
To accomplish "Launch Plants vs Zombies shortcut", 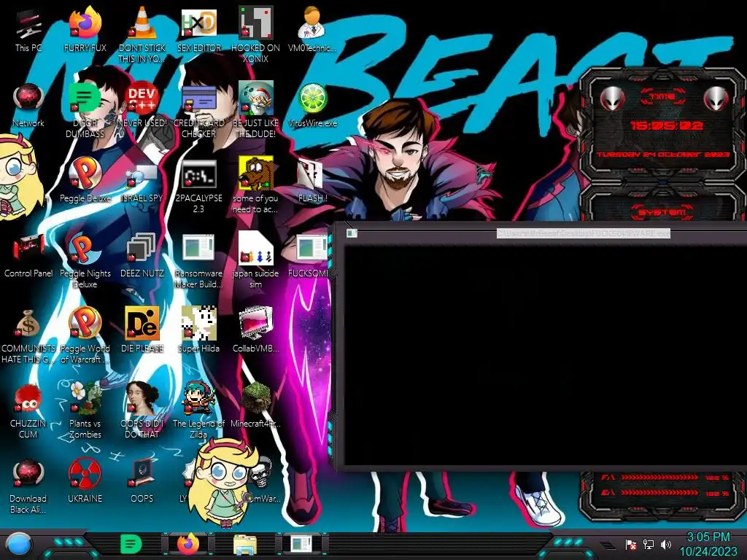I will tap(85, 411).
